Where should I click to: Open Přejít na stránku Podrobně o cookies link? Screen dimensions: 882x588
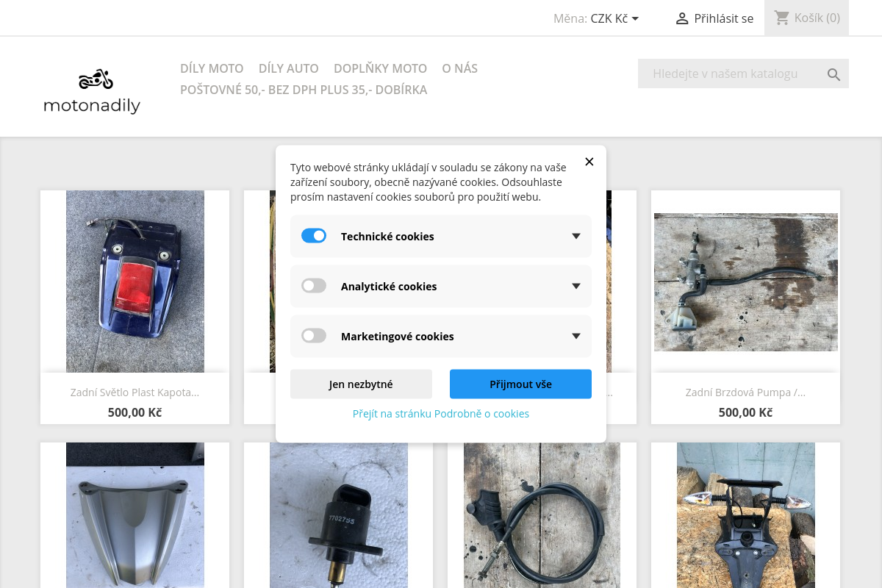(x=441, y=414)
